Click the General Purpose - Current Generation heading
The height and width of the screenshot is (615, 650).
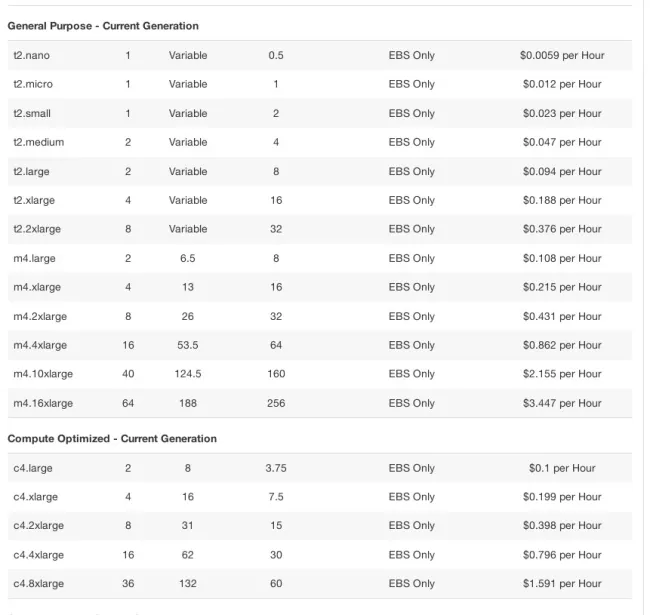coord(103,25)
